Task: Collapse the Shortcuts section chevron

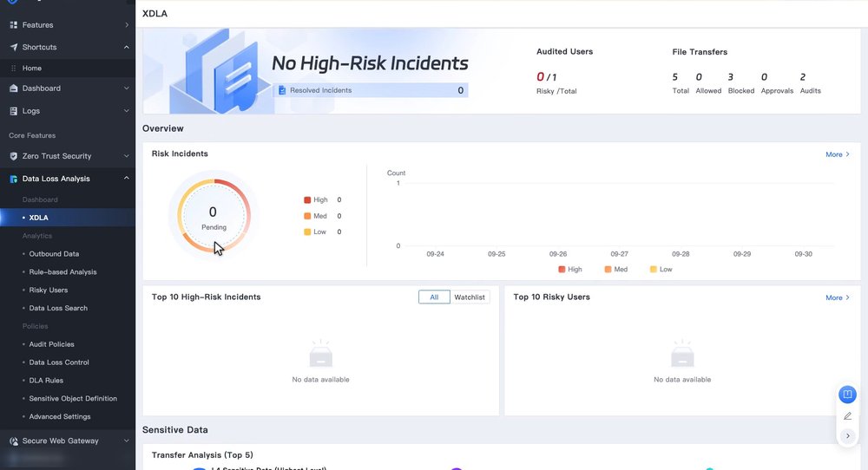Action: (x=127, y=47)
